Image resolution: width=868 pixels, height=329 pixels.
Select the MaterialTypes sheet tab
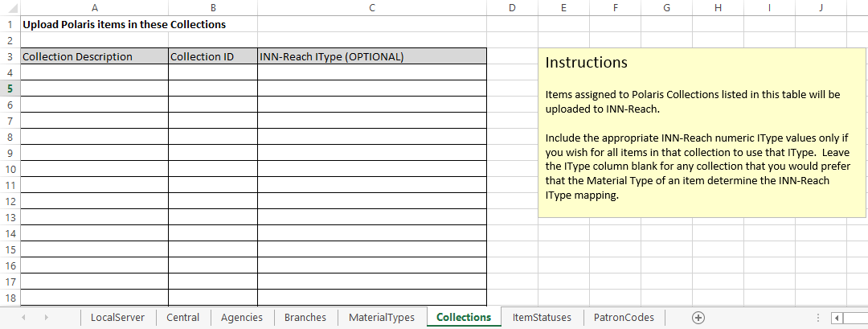382,318
